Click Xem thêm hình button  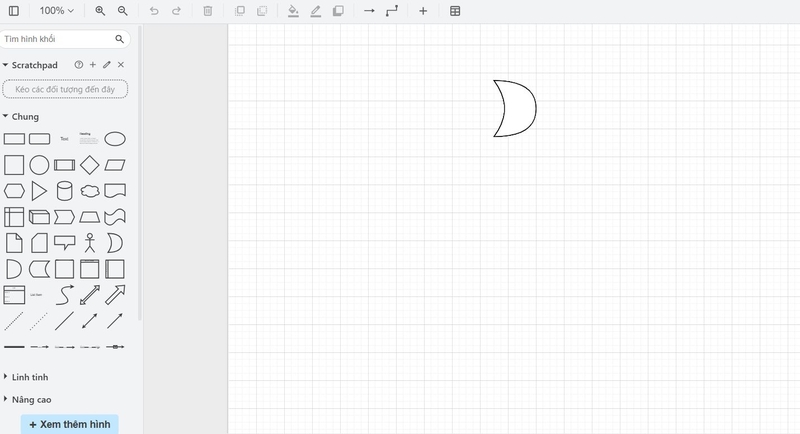[x=69, y=424]
